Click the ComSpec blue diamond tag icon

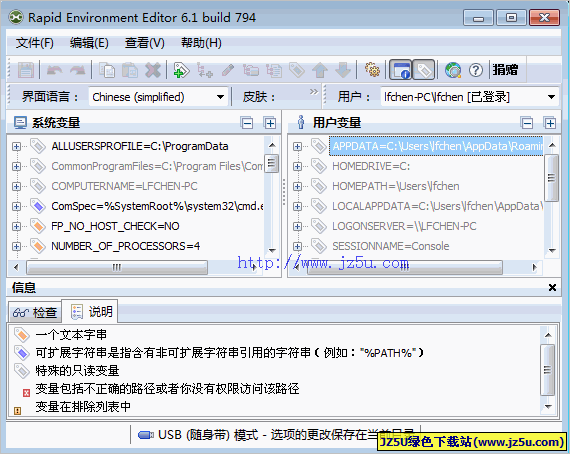(37, 206)
